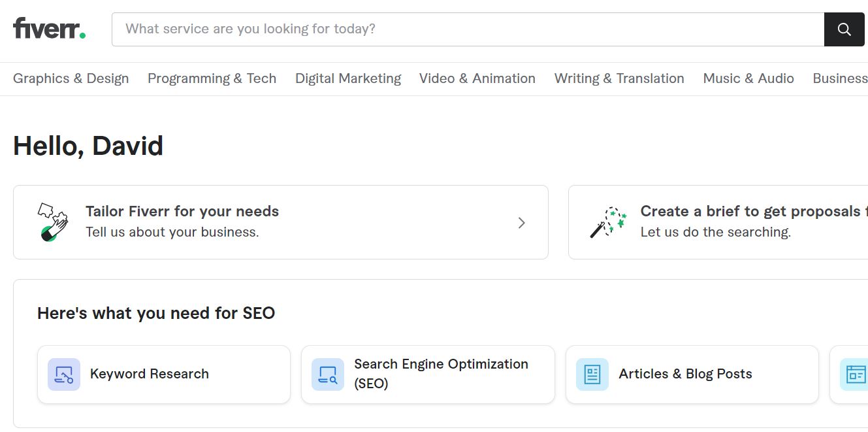Click the Articles & Blog Posts icon
The height and width of the screenshot is (432, 868).
click(x=592, y=374)
